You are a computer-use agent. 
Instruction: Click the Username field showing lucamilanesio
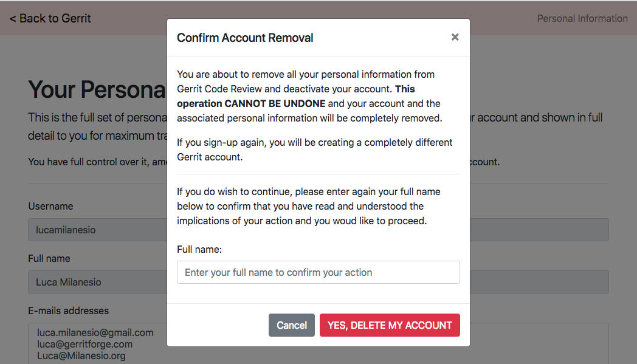[97, 230]
